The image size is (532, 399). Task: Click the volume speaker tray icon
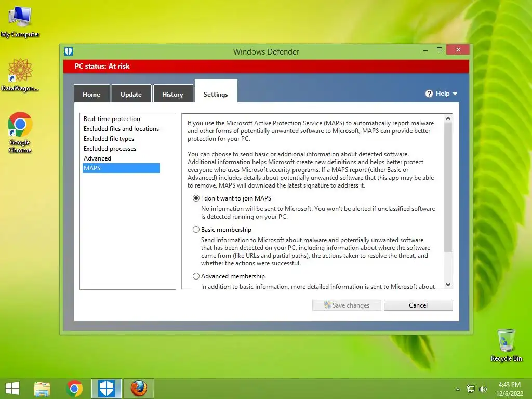(x=483, y=389)
